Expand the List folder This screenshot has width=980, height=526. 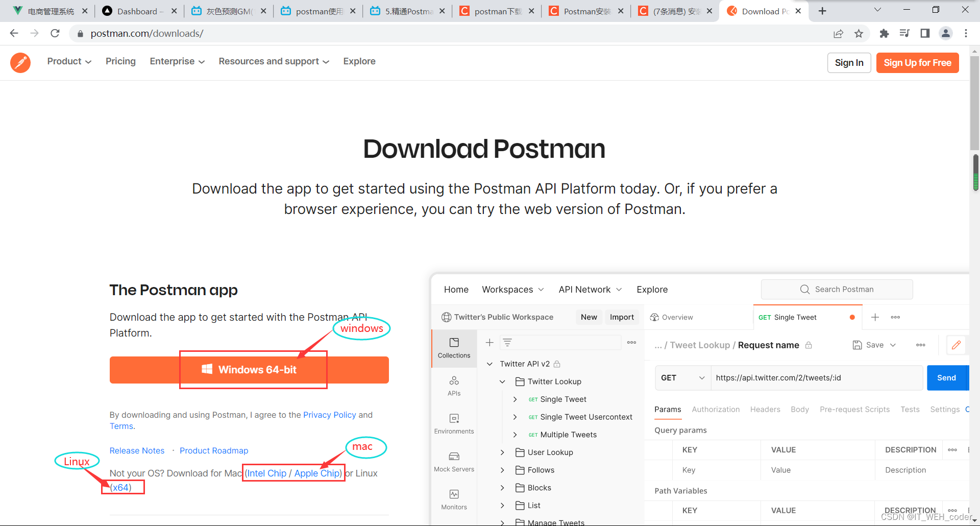pos(502,506)
